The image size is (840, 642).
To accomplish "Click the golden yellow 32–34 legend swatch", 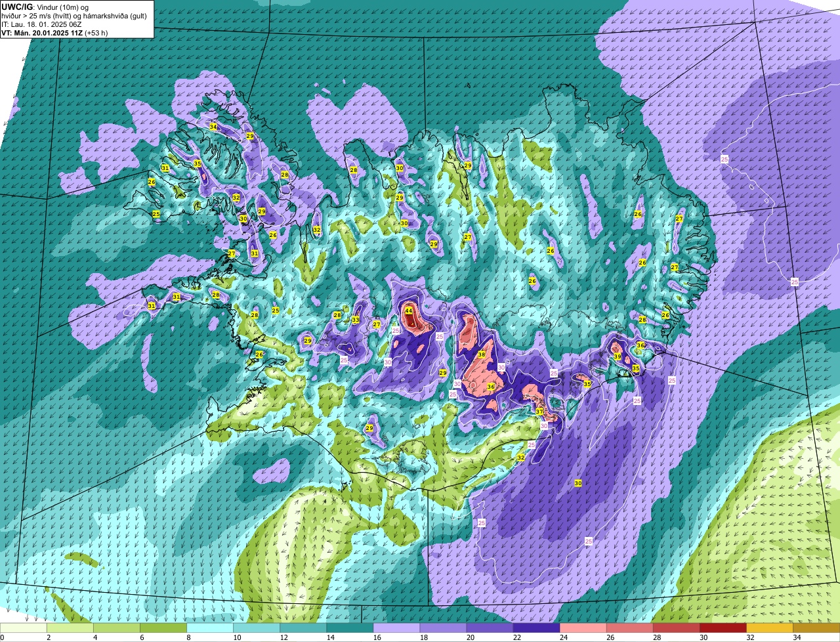I will [x=770, y=628].
